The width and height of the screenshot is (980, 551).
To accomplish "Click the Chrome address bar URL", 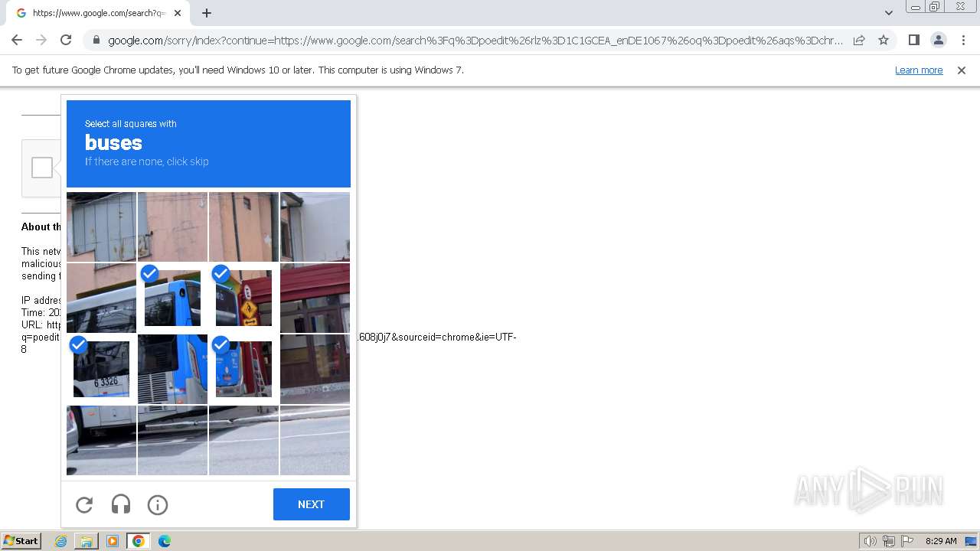I will coord(475,41).
